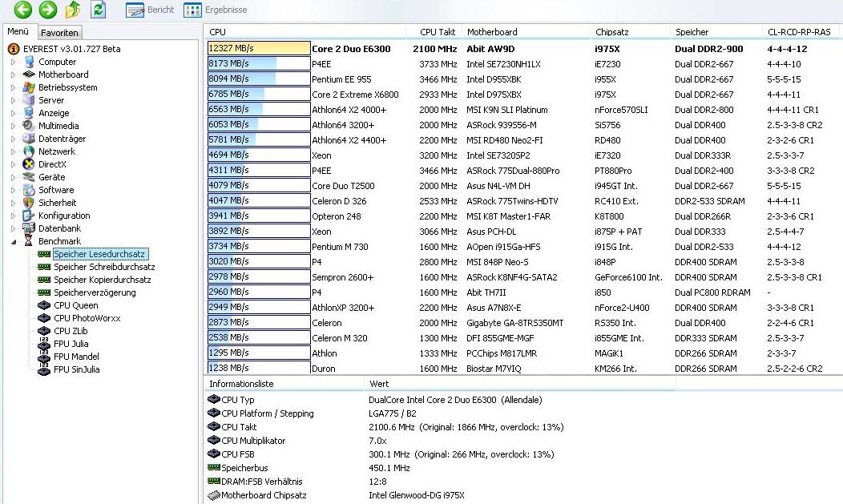The image size is (843, 504).
Task: Sort by the Motherboard column header
Action: pyautogui.click(x=526, y=32)
